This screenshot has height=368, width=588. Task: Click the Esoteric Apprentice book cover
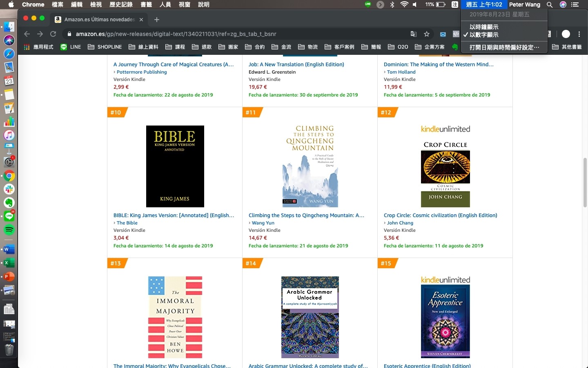coord(445,321)
